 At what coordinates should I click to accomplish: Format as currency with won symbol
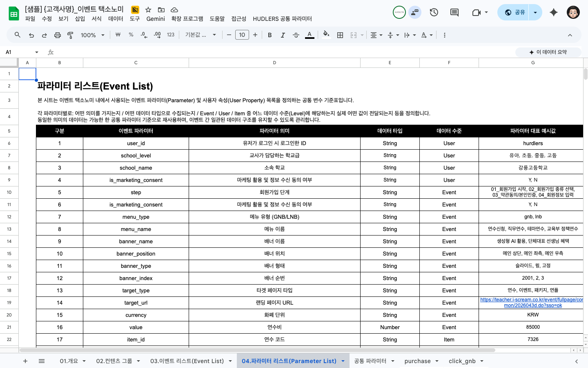118,35
